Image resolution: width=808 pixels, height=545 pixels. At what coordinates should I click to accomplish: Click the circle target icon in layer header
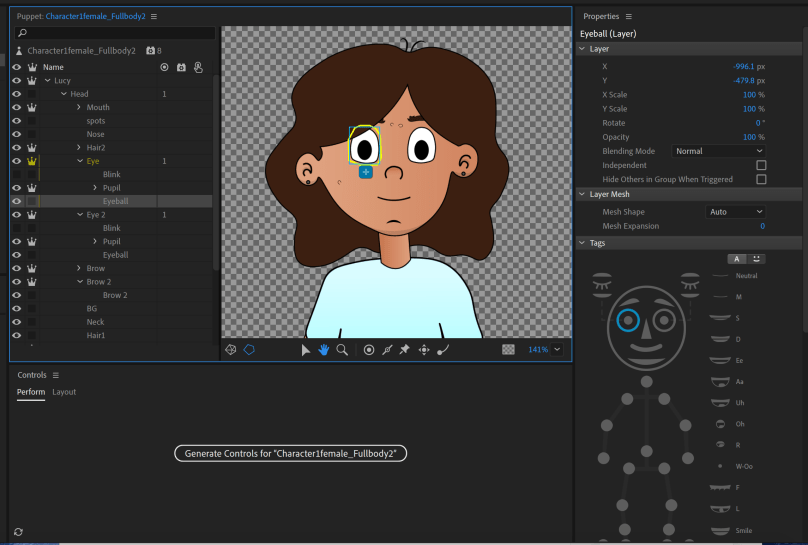point(164,67)
